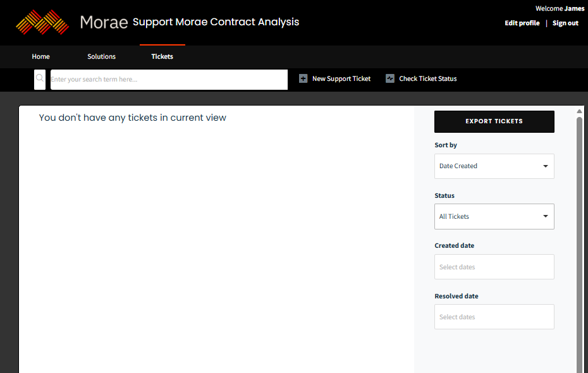Focus the search term input field
The width and height of the screenshot is (588, 373).
tap(169, 80)
